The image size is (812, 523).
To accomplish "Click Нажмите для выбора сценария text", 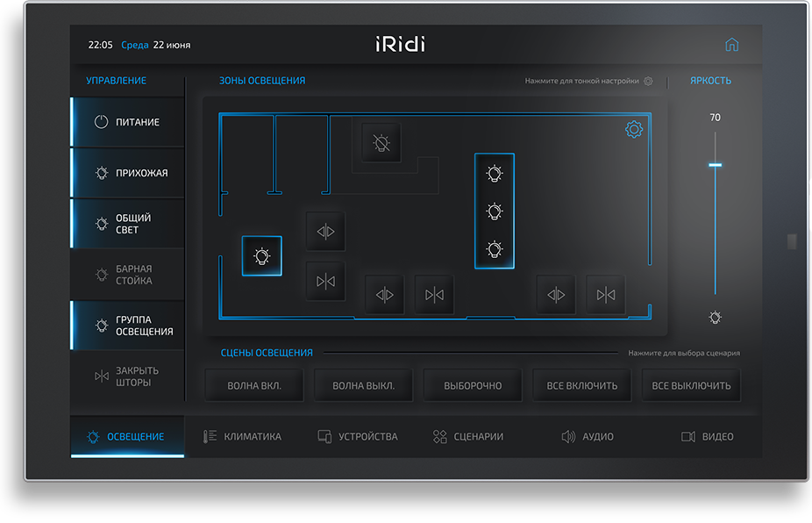I will tap(684, 353).
